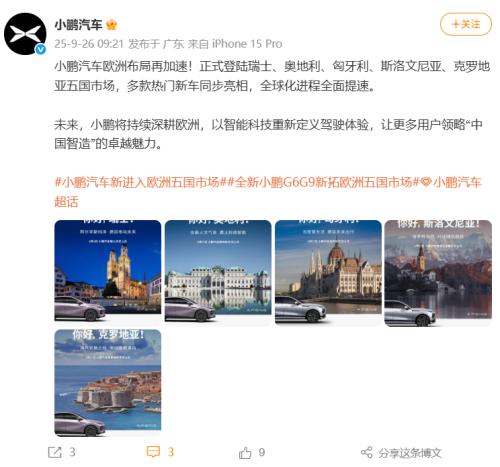Follow the account with +关注 button

(x=466, y=24)
